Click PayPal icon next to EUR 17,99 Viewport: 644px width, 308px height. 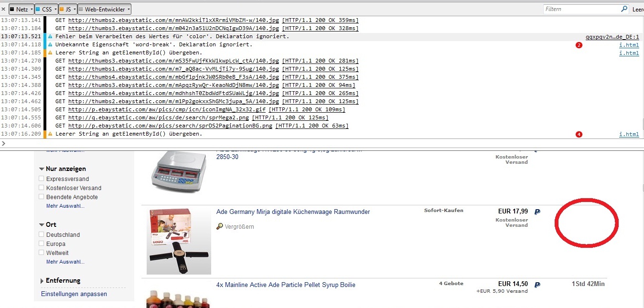537,212
